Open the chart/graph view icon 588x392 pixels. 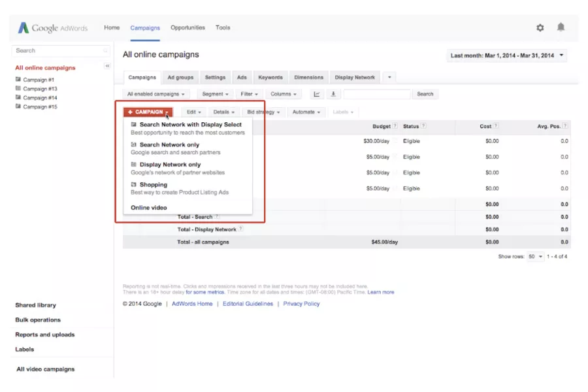pyautogui.click(x=317, y=94)
